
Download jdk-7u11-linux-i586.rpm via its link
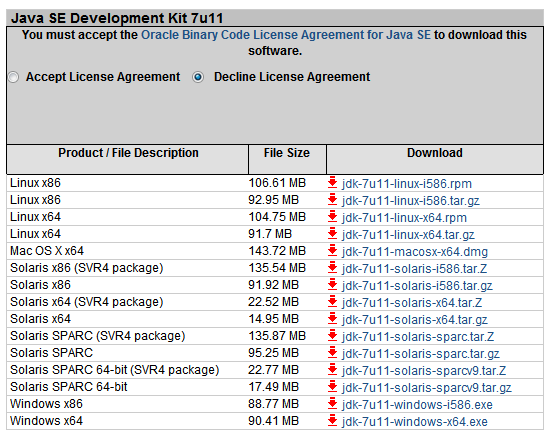(407, 184)
